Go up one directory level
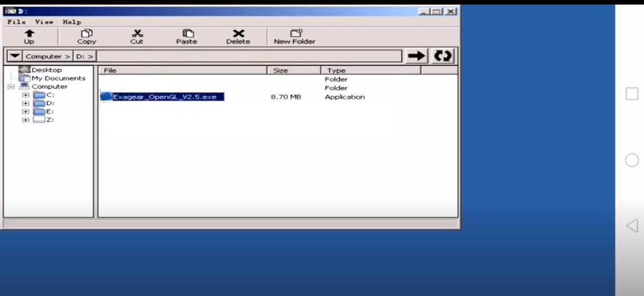The image size is (644, 296). [29, 37]
